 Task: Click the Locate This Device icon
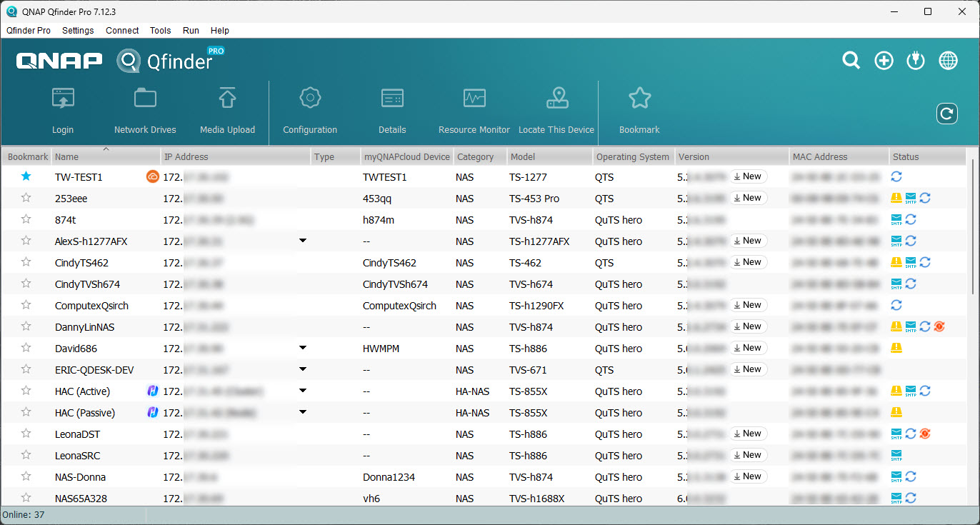[x=556, y=99]
